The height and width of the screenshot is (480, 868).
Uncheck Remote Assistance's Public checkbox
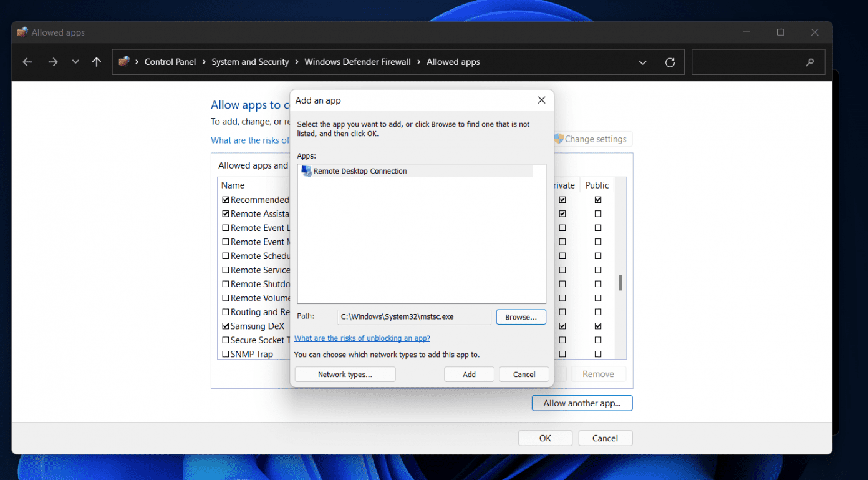coord(597,213)
